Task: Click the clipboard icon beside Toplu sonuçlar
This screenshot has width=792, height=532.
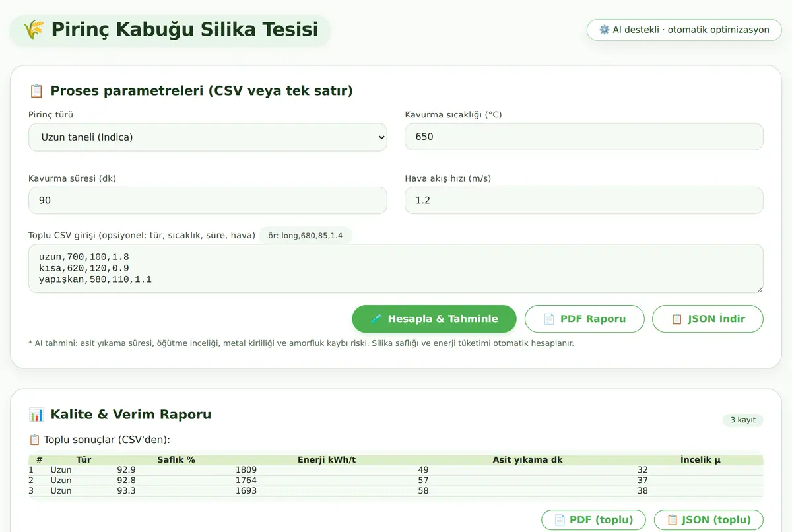Action: [x=34, y=440]
